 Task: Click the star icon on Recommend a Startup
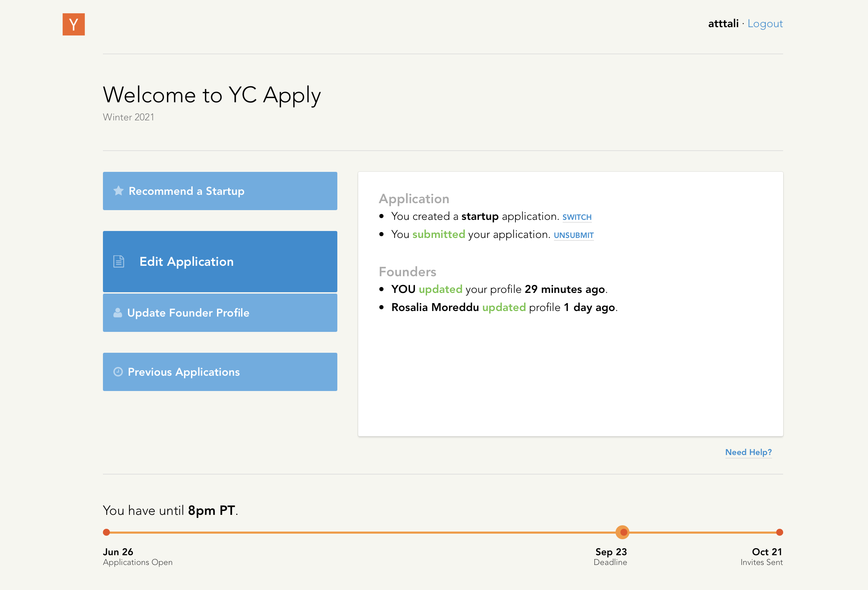pos(118,191)
